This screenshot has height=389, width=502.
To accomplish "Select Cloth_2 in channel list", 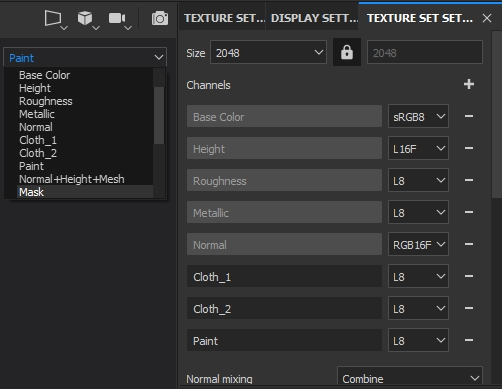I will coord(85,153).
